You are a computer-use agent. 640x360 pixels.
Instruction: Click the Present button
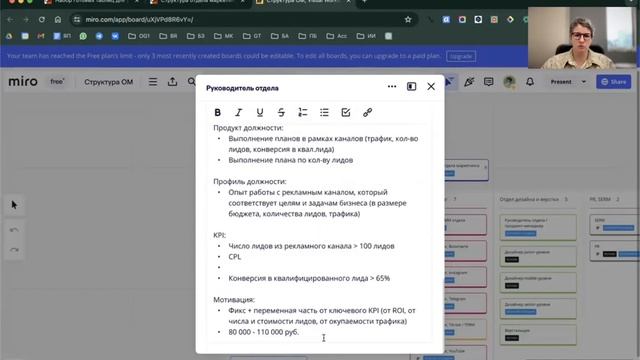(x=561, y=82)
